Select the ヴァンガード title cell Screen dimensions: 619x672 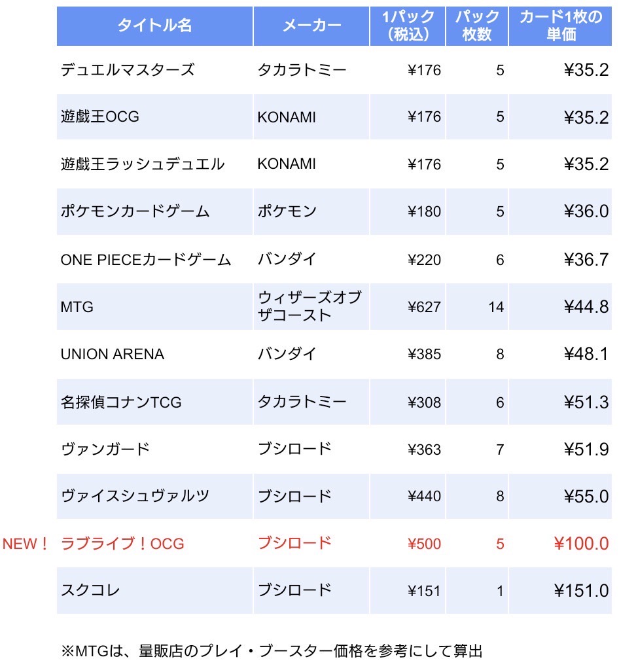[105, 449]
